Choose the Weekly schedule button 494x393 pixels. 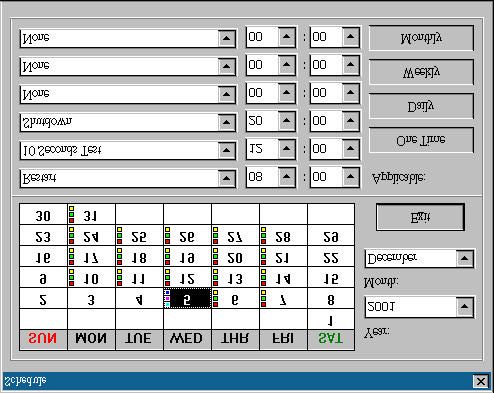421,72
